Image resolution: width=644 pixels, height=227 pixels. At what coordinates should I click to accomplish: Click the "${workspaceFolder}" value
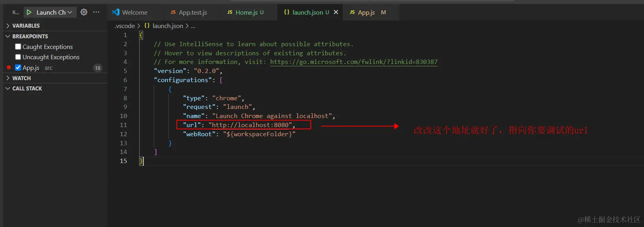pyautogui.click(x=259, y=134)
